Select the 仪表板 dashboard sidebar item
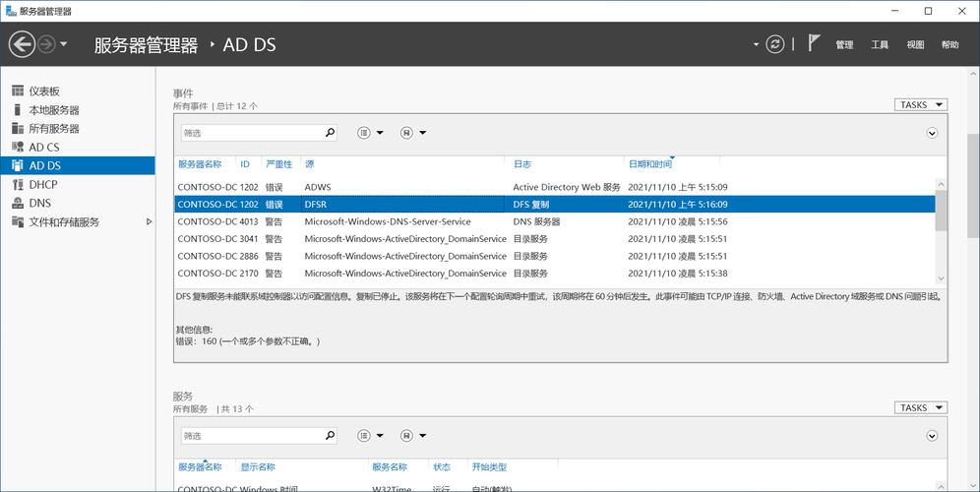 point(50,92)
